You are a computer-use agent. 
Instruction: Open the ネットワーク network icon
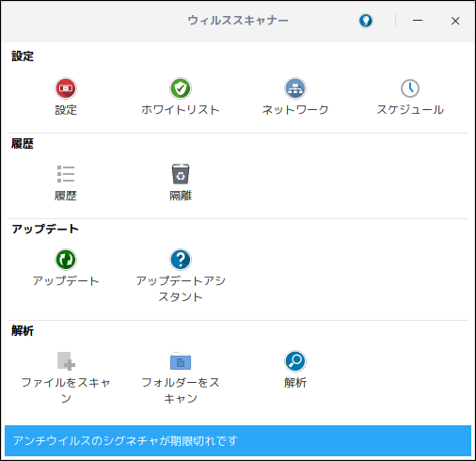click(x=295, y=88)
